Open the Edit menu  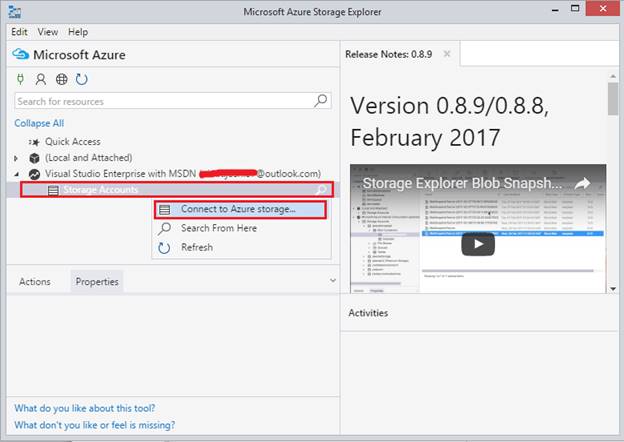(x=19, y=32)
